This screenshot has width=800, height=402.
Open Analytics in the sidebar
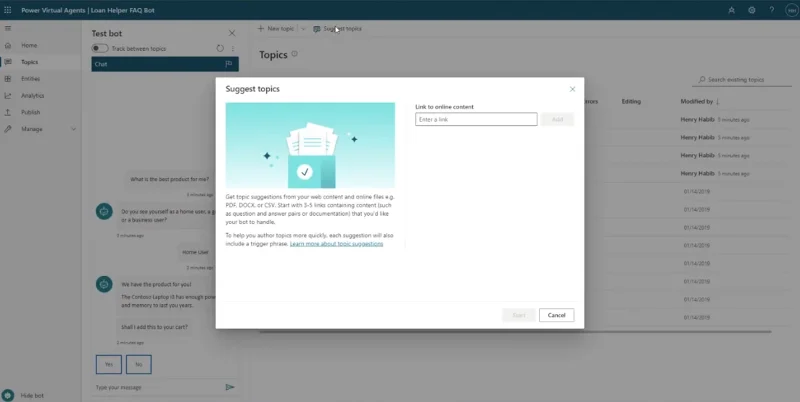(x=32, y=95)
